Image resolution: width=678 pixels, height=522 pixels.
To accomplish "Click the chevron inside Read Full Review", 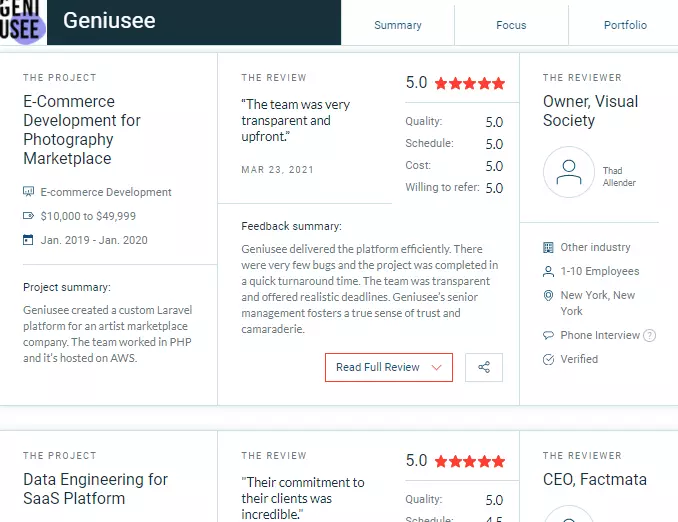I will 437,368.
